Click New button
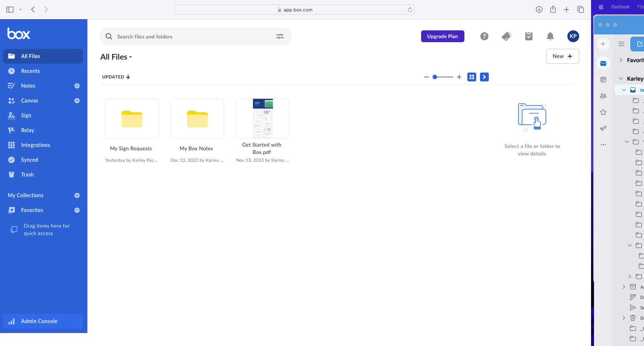The image size is (644, 346). [563, 56]
